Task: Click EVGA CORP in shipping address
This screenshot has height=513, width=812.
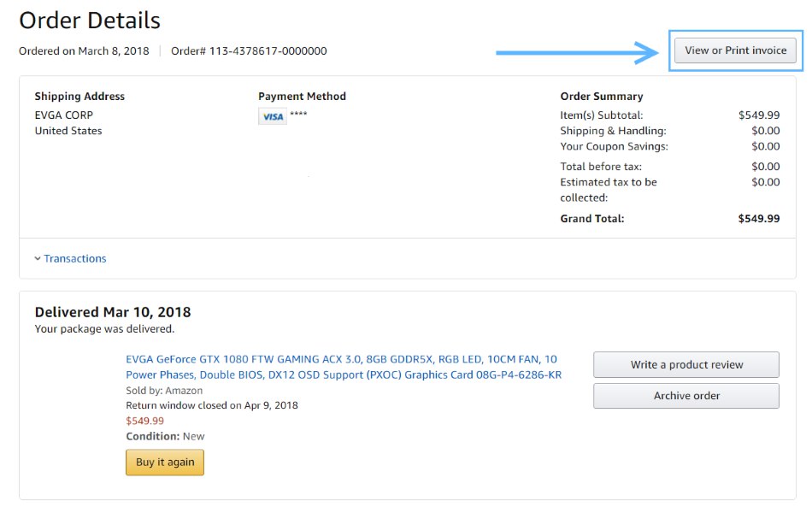Action: coord(64,115)
